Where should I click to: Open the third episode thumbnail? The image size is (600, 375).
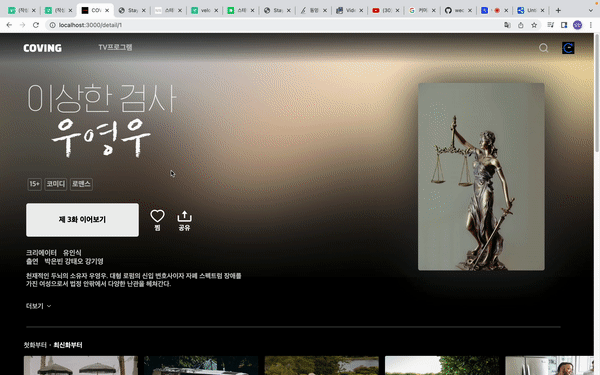321,365
